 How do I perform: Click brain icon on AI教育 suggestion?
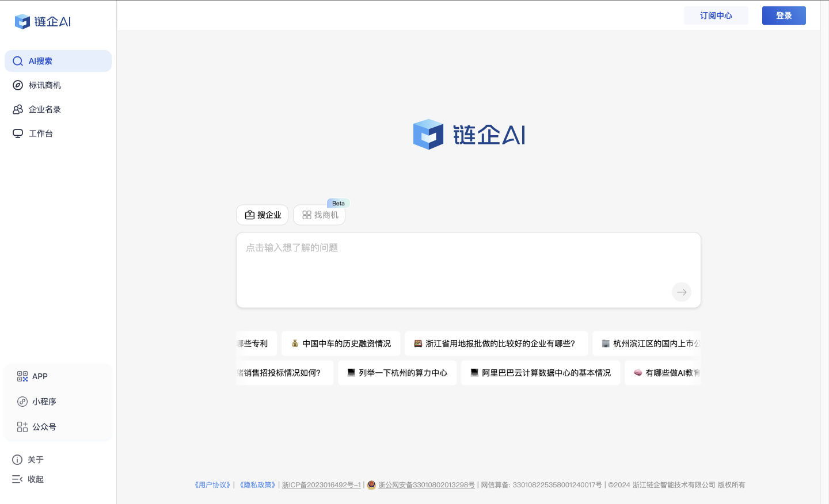(638, 373)
